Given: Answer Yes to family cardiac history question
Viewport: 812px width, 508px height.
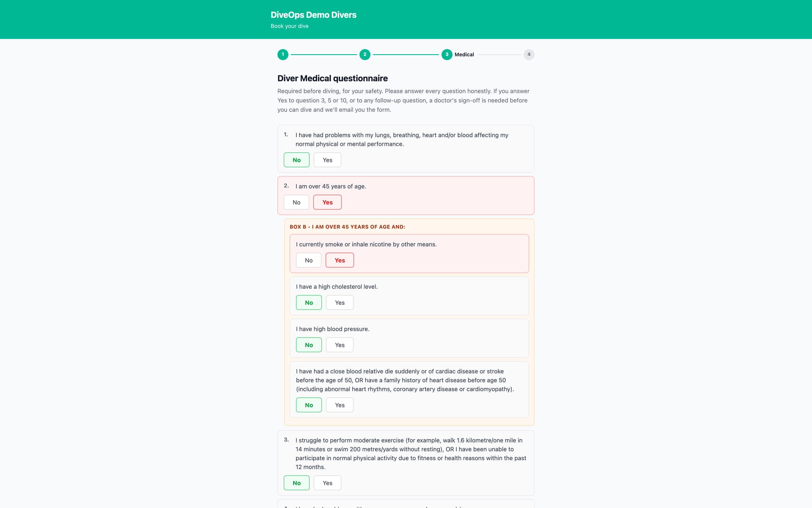Looking at the screenshot, I should pos(340,405).
